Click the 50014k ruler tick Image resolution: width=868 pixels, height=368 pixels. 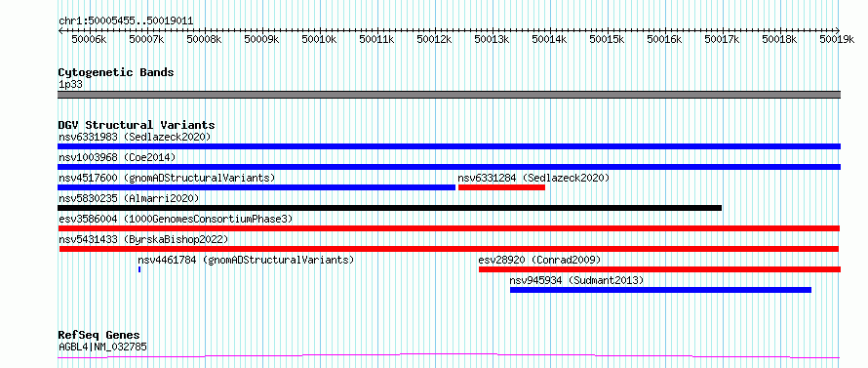pyautogui.click(x=550, y=39)
